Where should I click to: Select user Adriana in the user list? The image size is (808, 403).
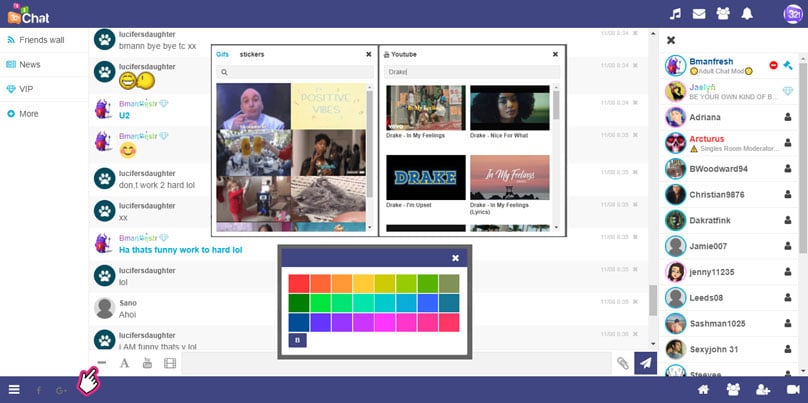[707, 116]
